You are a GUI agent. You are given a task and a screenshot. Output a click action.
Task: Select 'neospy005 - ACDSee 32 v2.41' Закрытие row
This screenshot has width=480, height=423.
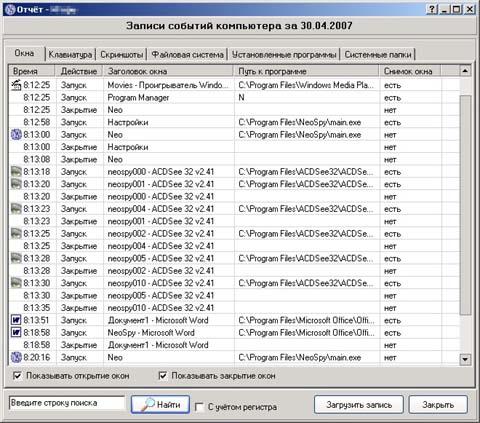coord(234,295)
